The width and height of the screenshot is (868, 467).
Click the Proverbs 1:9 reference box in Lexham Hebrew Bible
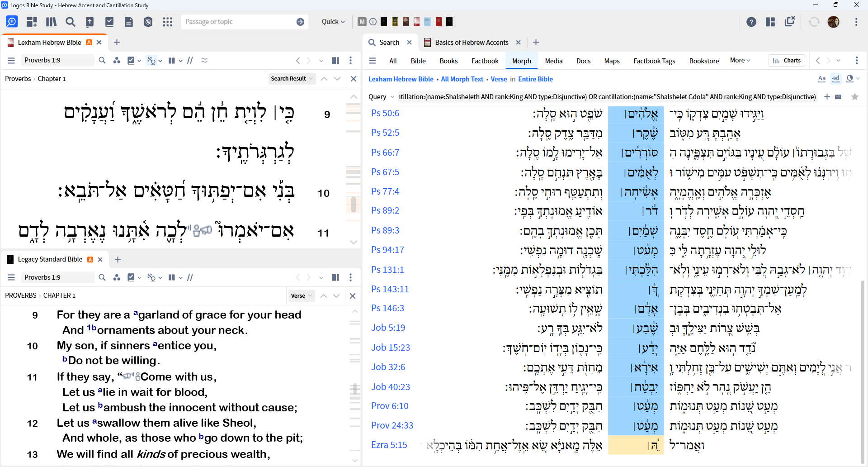57,60
